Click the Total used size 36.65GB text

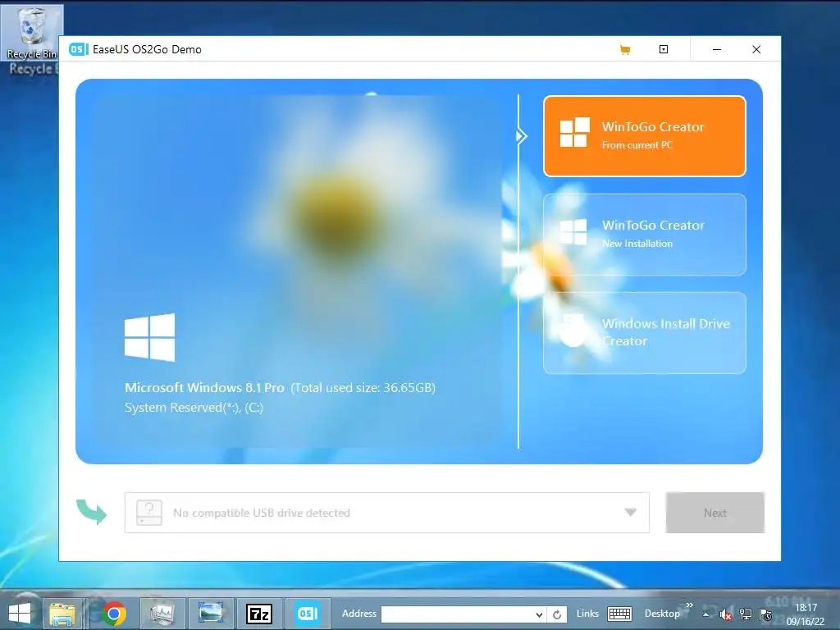tap(363, 388)
